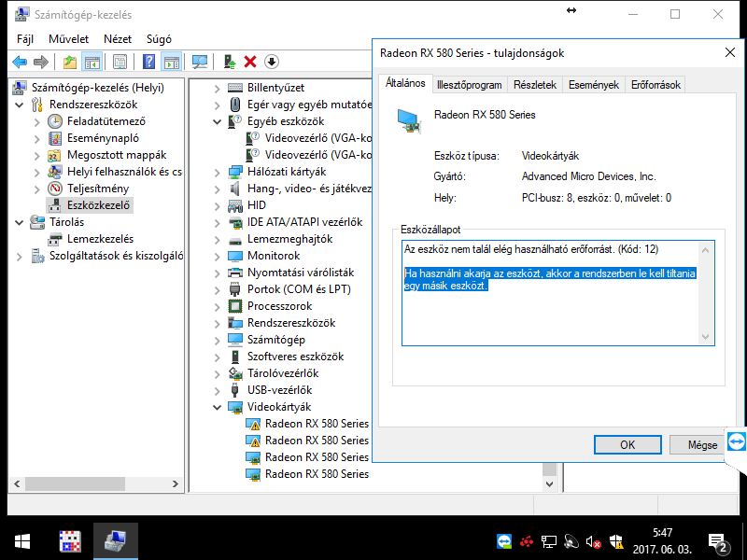Click the red AMD Radeon tray icon
Screen dimensions: 747x560
(x=527, y=541)
